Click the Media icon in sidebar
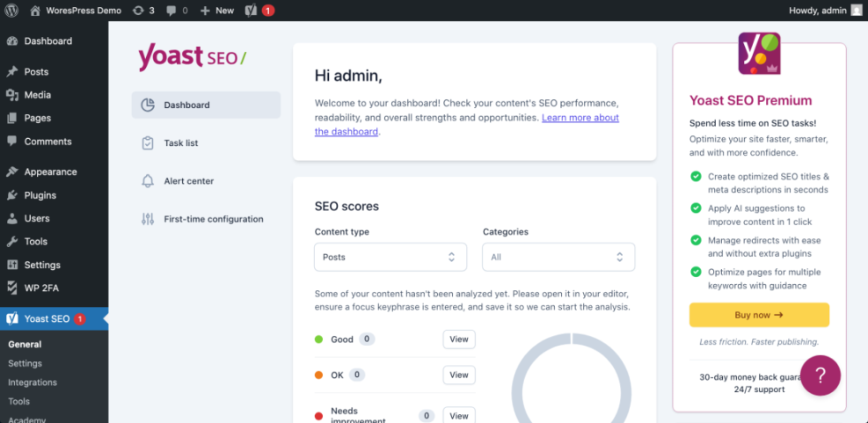 [x=12, y=95]
